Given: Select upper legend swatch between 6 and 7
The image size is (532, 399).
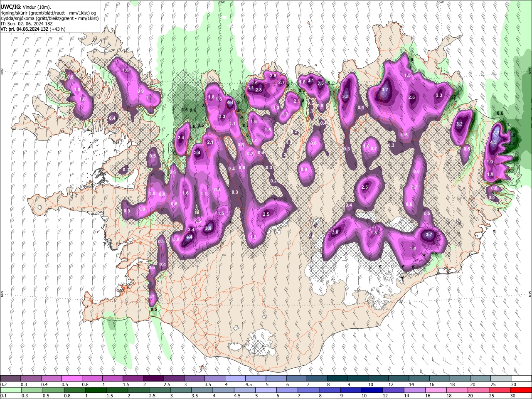Looking at the screenshot, I should [296, 378].
